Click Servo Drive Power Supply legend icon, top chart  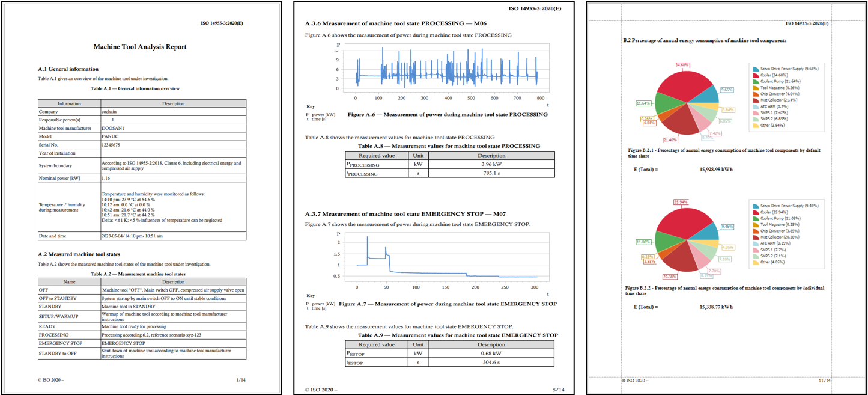click(756, 69)
